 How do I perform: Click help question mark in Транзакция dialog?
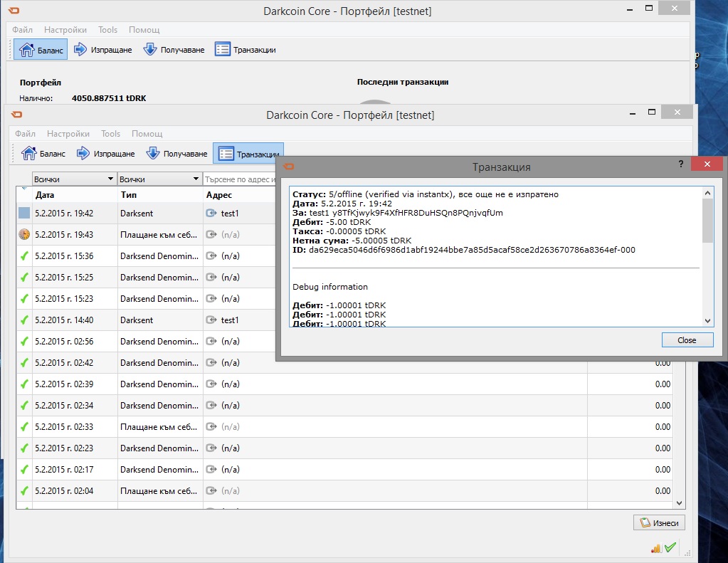(681, 164)
